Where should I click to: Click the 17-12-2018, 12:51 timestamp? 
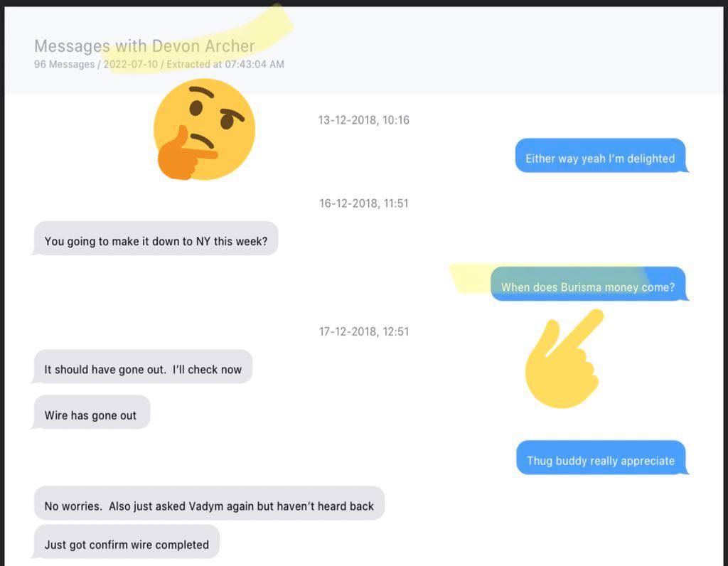pos(363,331)
